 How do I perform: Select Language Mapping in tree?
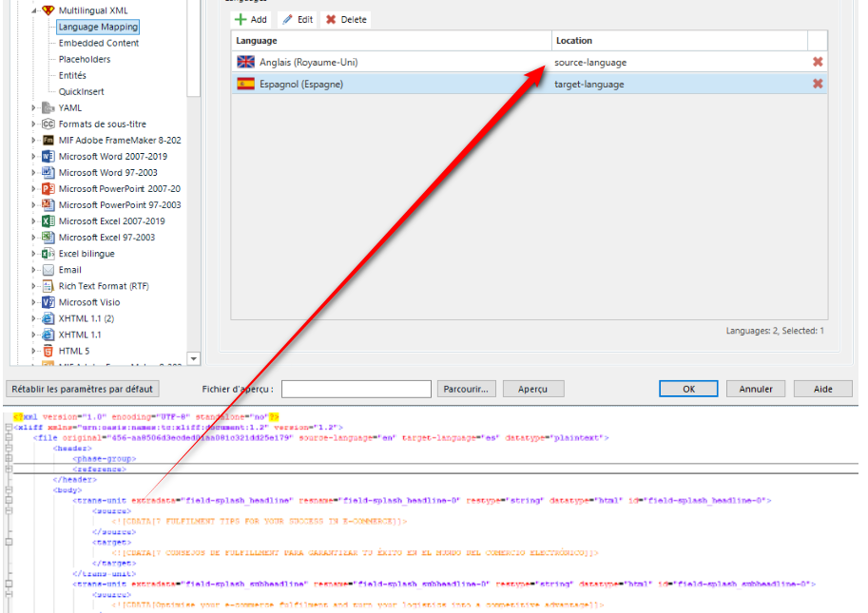98,27
